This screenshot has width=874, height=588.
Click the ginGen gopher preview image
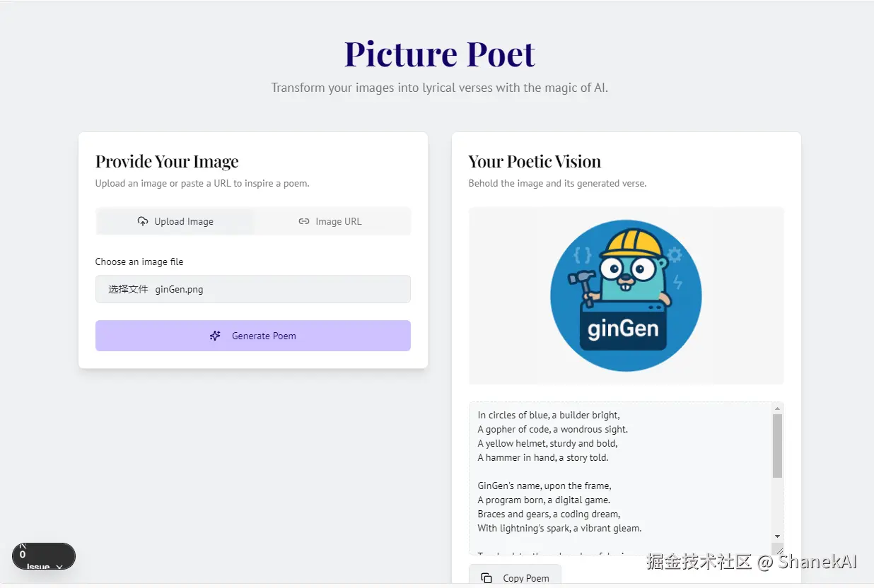tap(626, 295)
